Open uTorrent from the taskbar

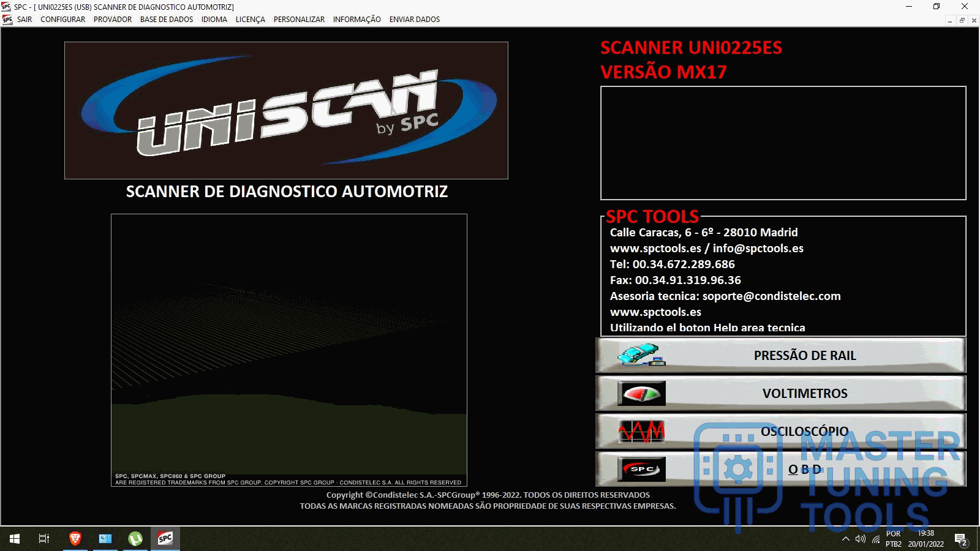(x=135, y=539)
